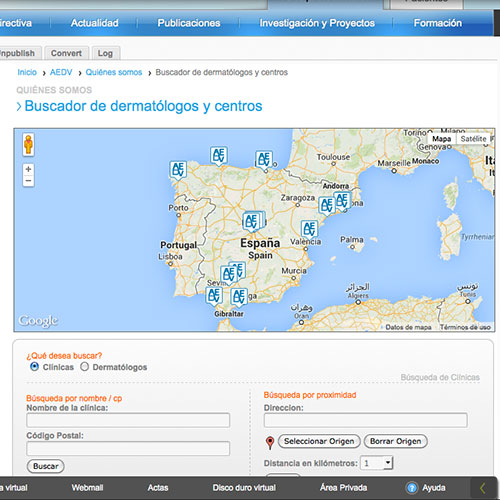Open Ayuda link in bottom bar
The height and width of the screenshot is (500, 500).
click(434, 488)
